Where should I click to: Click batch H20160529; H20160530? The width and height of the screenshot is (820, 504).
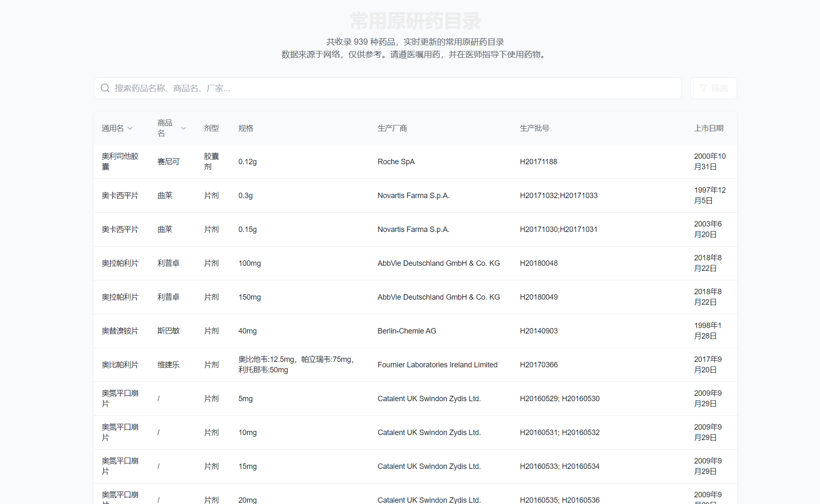pos(560,399)
